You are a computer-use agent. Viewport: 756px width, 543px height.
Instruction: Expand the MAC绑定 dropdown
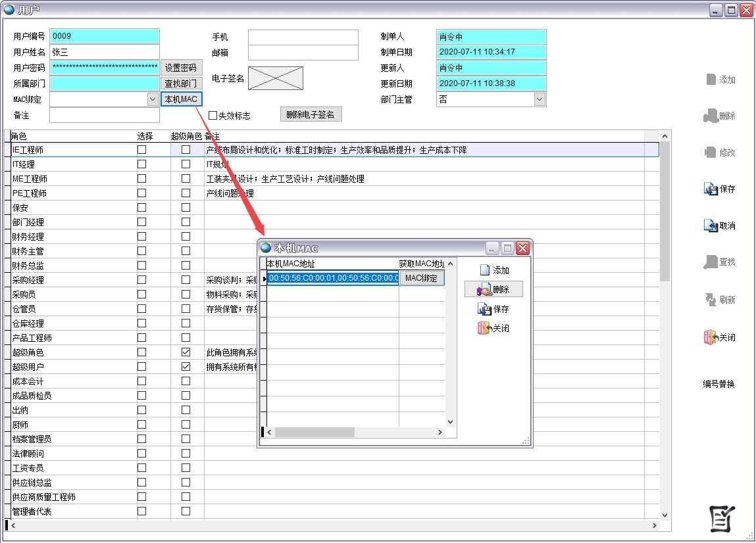(153, 99)
